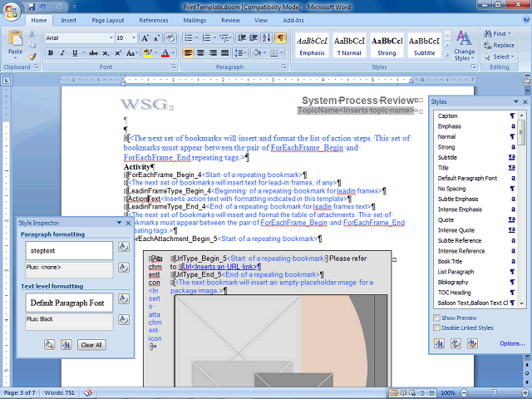The width and height of the screenshot is (532, 399).
Task: Click the Paste button
Action: coord(15,43)
